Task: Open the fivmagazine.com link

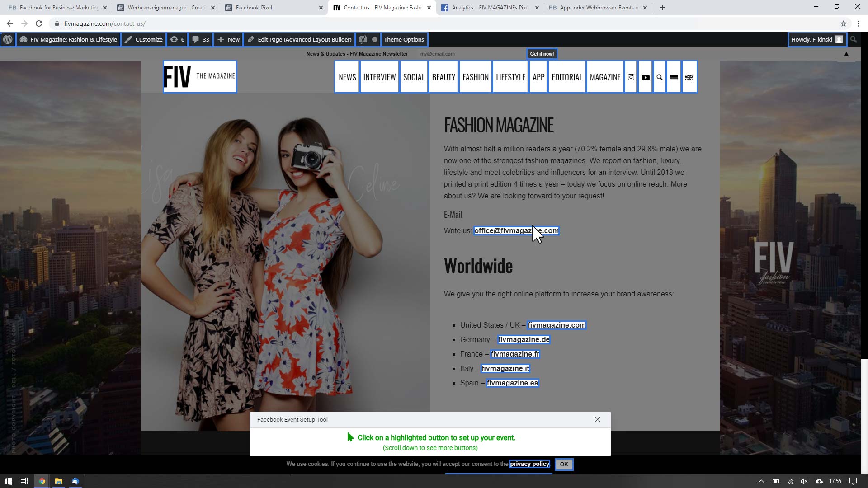Action: (557, 325)
